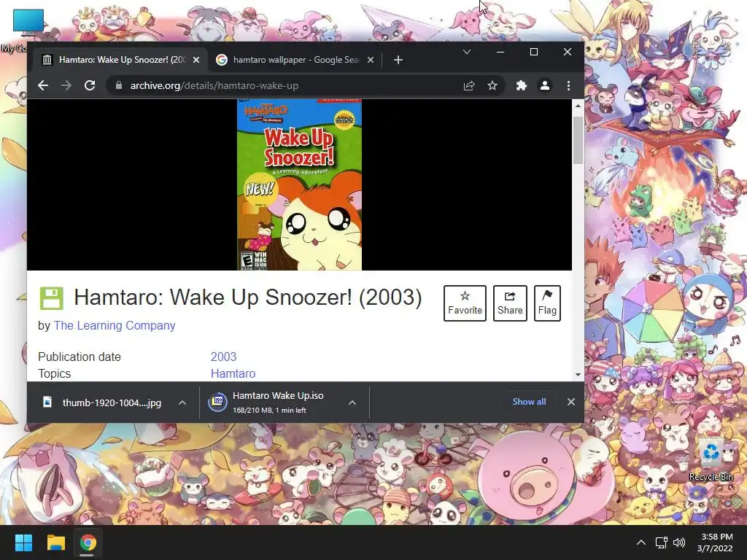
Task: Click the green software floppy disk icon
Action: [x=52, y=298]
